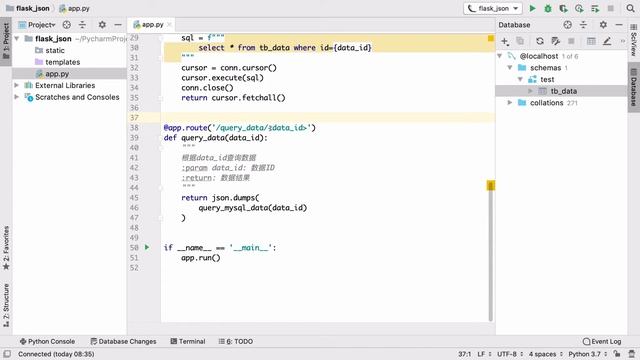The image size is (640, 360).
Task: Collapse the schemas folder
Action: pyautogui.click(x=510, y=68)
